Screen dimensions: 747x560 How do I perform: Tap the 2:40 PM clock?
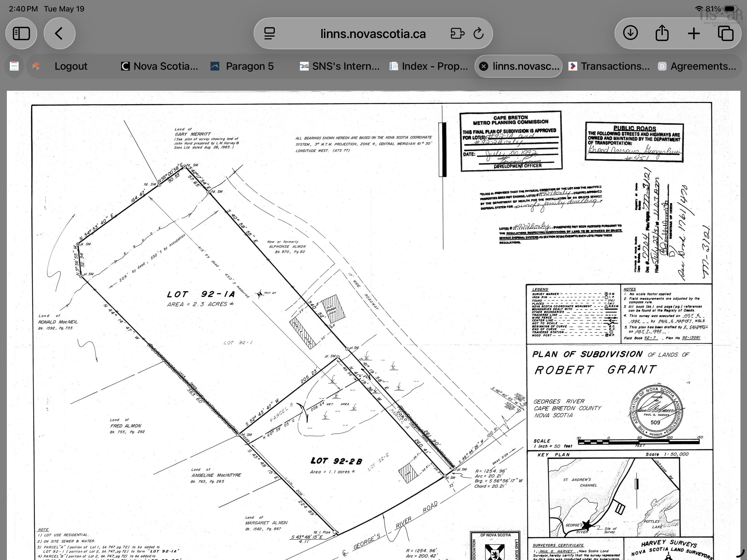23,9
